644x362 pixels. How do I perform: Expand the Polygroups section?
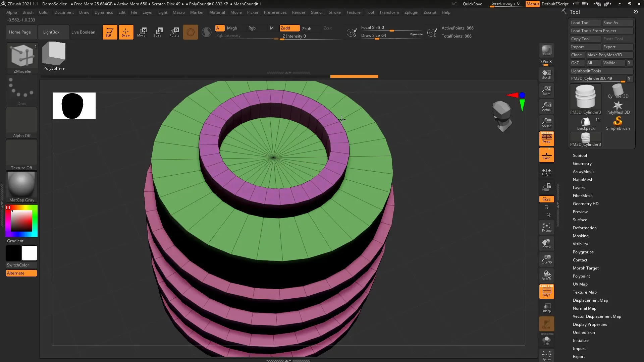[x=583, y=252]
